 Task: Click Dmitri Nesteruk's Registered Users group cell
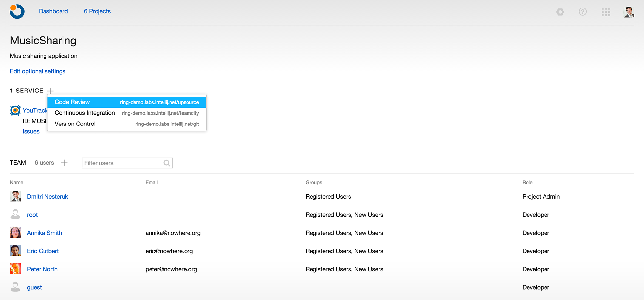click(328, 197)
